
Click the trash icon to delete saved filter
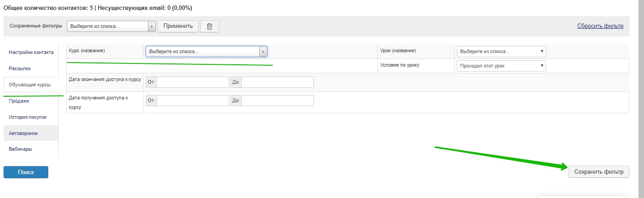click(x=209, y=26)
